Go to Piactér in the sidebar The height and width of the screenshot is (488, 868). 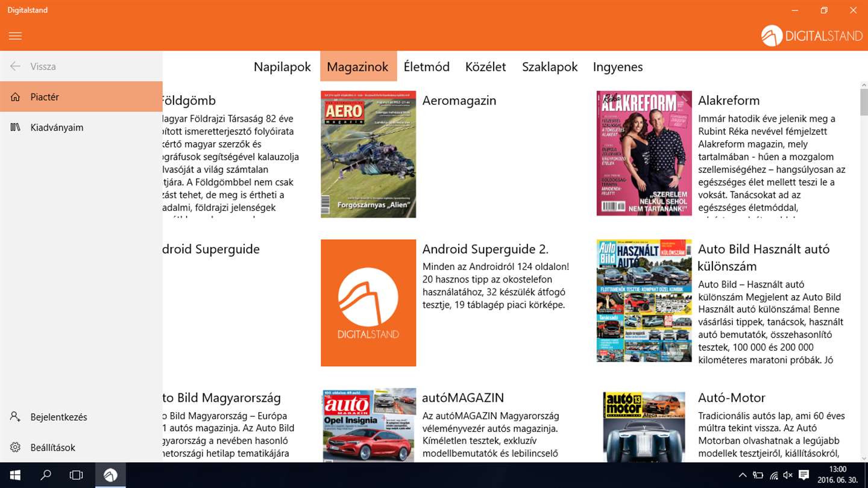pos(81,96)
